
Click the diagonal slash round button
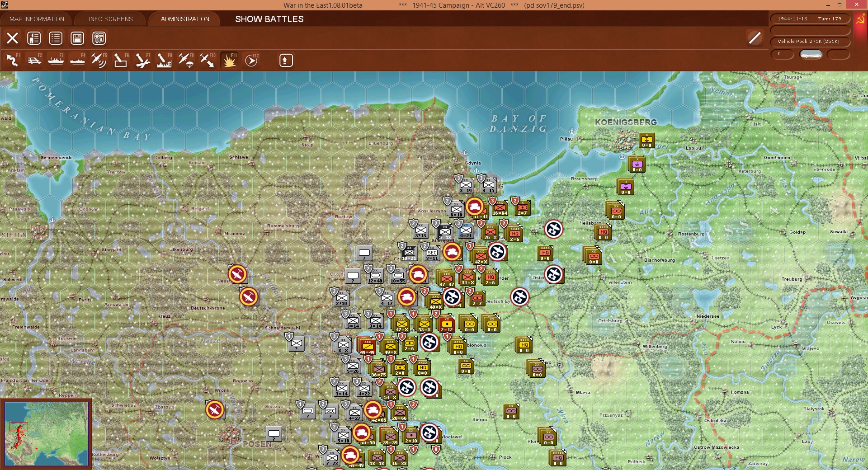(755, 38)
